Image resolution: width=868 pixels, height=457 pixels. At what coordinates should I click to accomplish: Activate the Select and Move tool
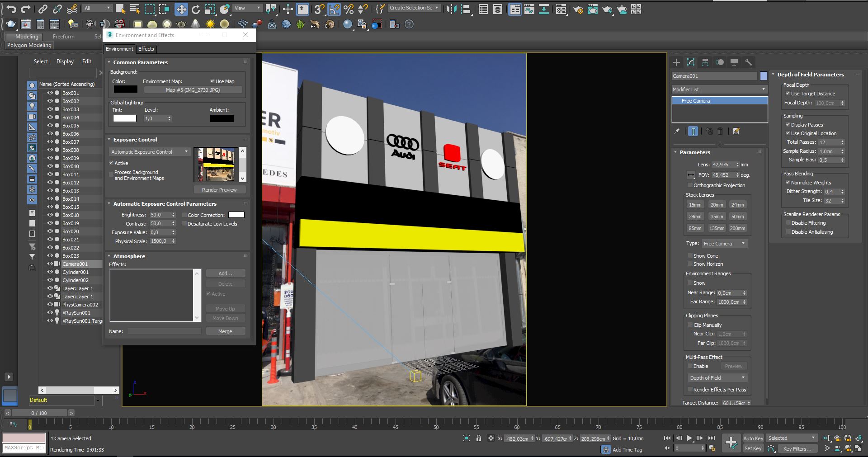(181, 9)
